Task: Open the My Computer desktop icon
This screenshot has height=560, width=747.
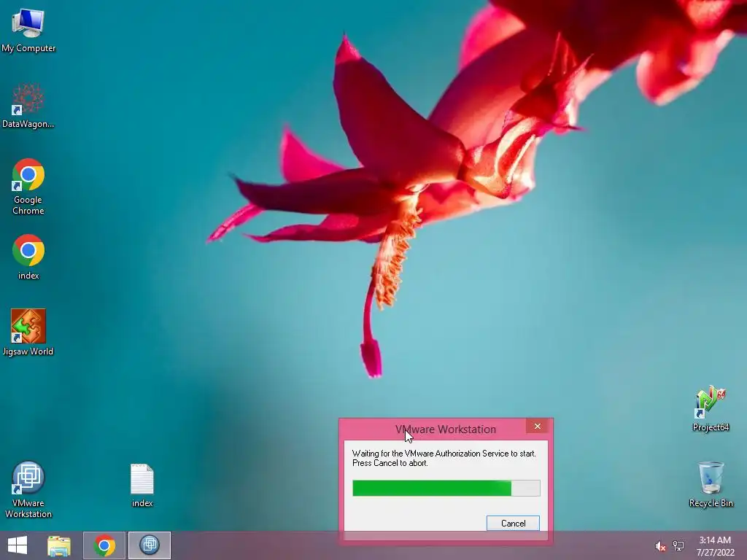Action: click(x=28, y=29)
